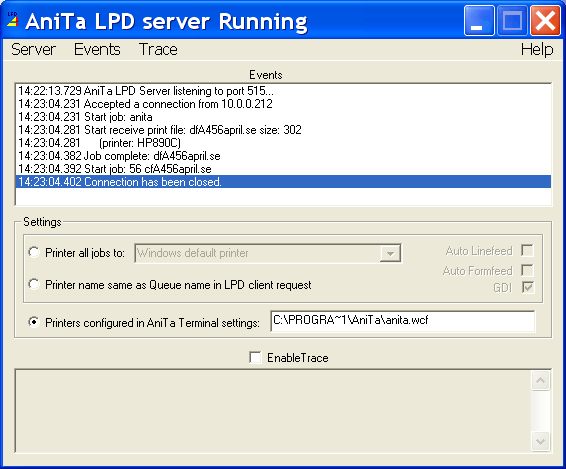
Task: Select 'Printers configured in AniTa Terminal settings' radio
Action: (x=34, y=322)
